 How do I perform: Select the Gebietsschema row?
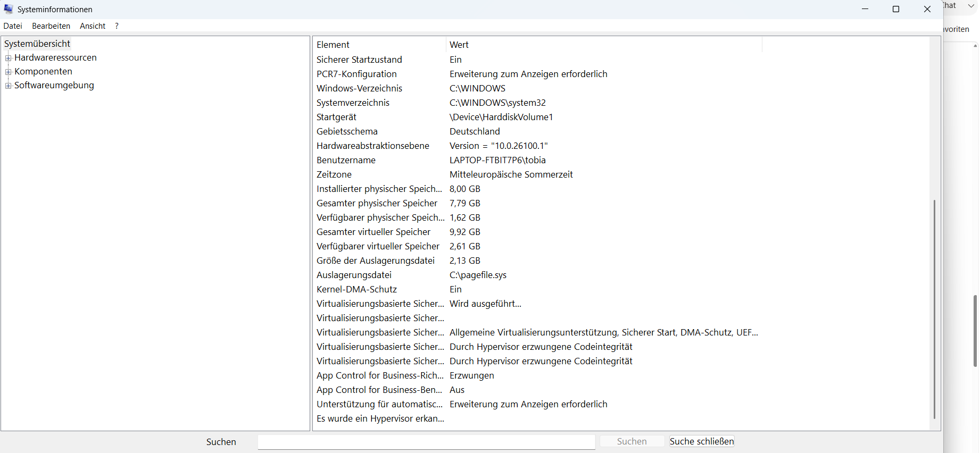(x=538, y=131)
